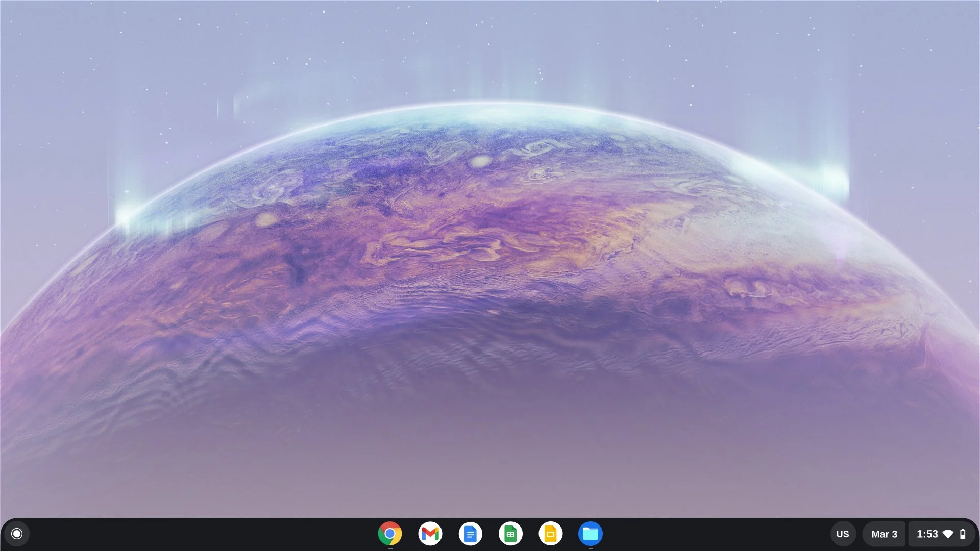Open the Files app
This screenshot has width=980, height=551.
click(591, 534)
